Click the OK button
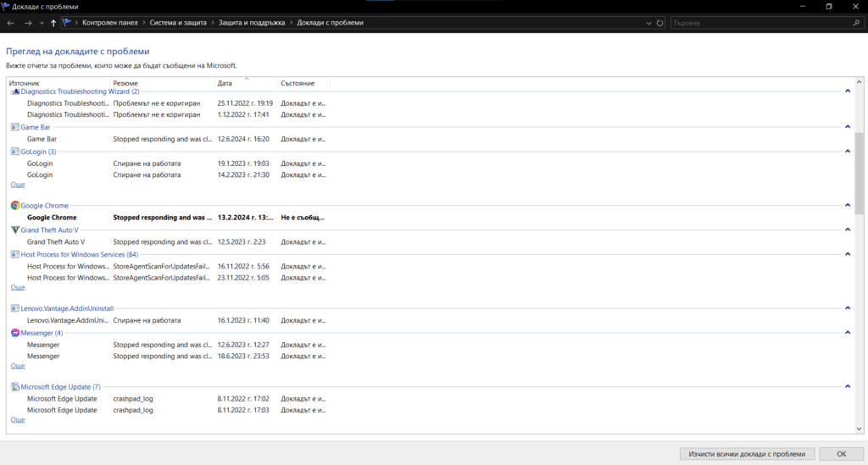 tap(842, 454)
